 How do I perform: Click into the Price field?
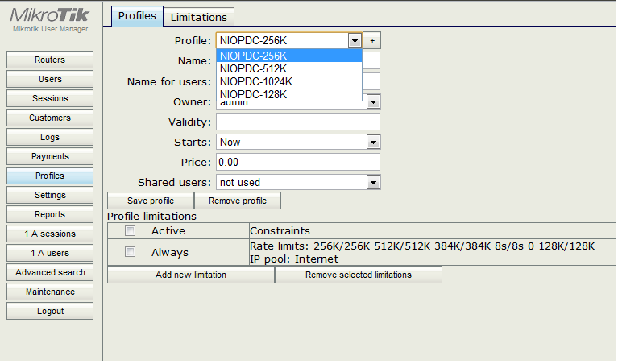point(298,163)
